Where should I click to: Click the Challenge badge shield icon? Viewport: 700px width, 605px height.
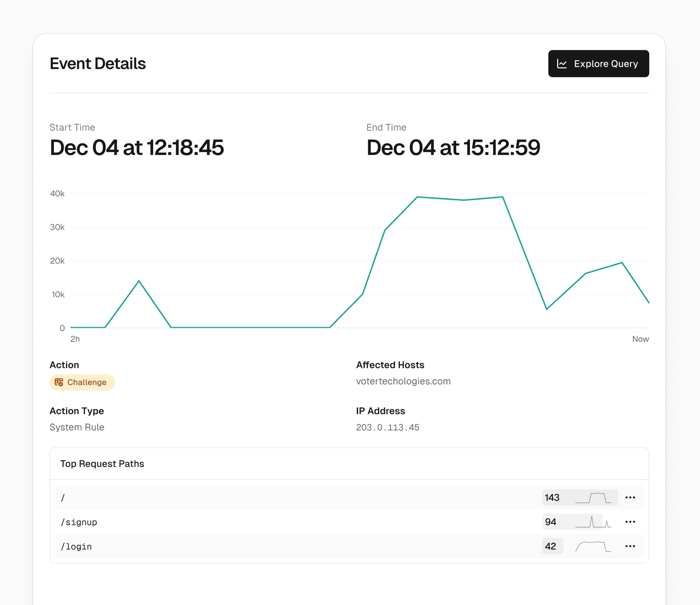click(x=59, y=382)
